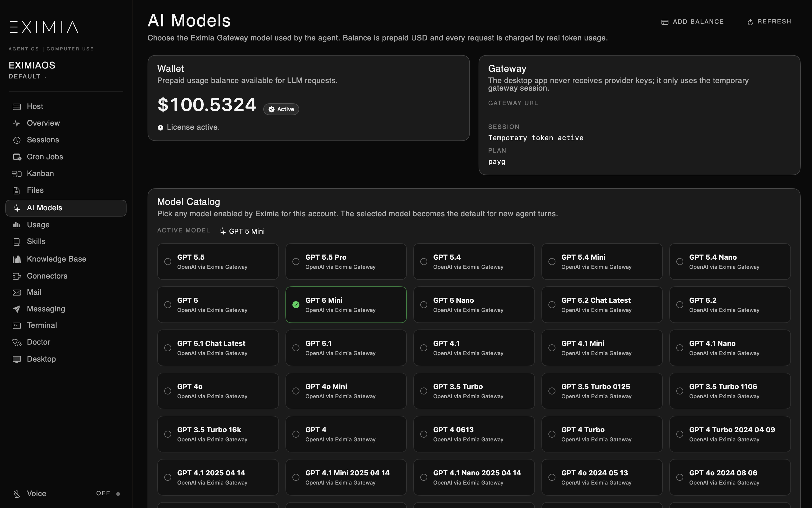Select the GPT 4 0613 radio button
This screenshot has height=508, width=812.
[424, 434]
